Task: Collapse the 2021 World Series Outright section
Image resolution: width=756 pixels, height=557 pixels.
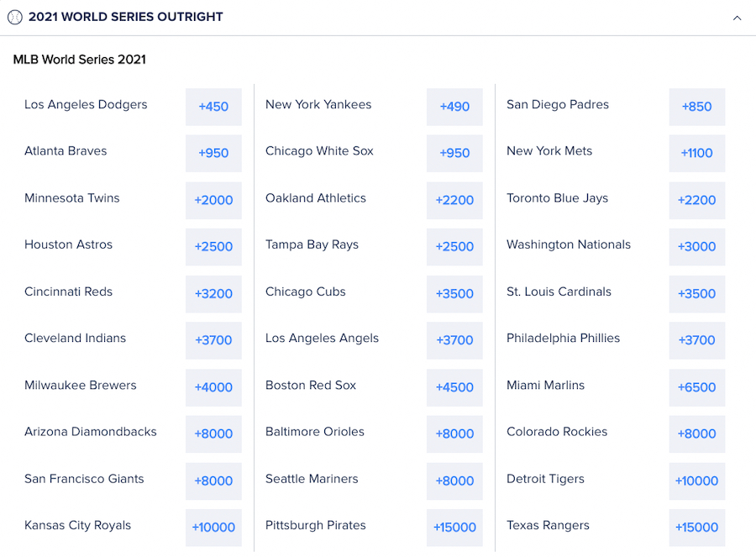Action: 737,18
